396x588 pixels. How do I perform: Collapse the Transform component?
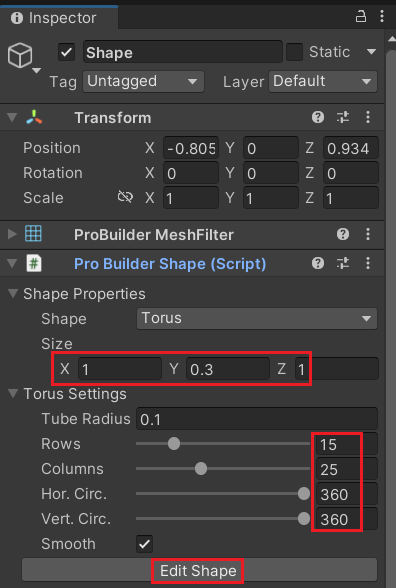click(x=12, y=117)
